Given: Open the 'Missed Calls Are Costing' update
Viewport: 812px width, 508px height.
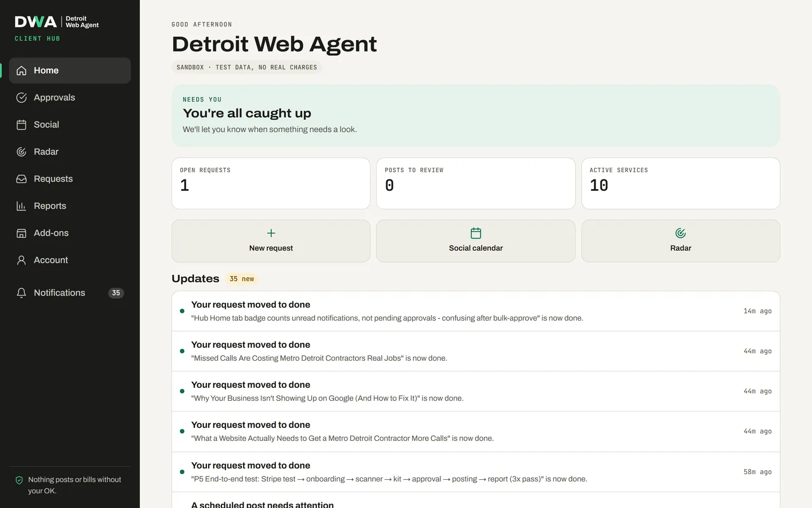Looking at the screenshot, I should tap(476, 351).
